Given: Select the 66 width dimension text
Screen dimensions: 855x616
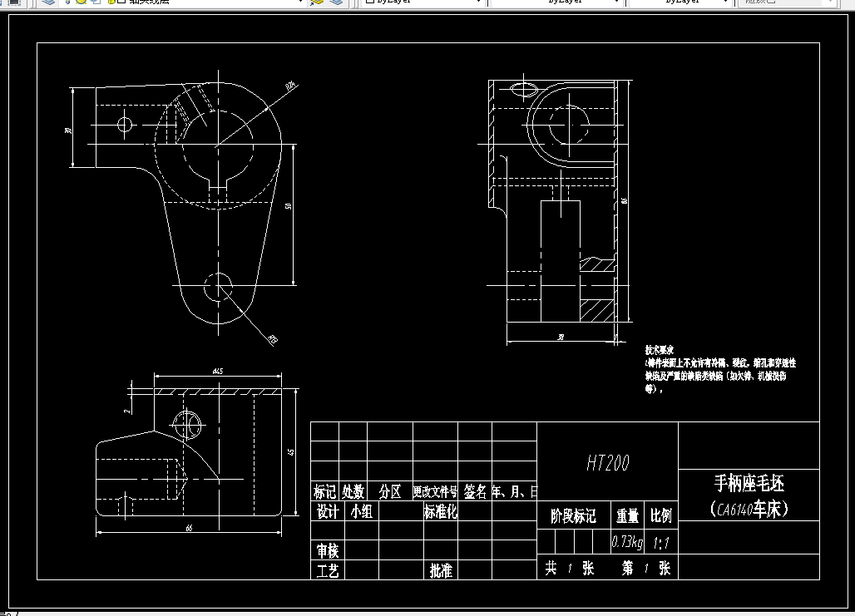Looking at the screenshot, I should (x=189, y=528).
